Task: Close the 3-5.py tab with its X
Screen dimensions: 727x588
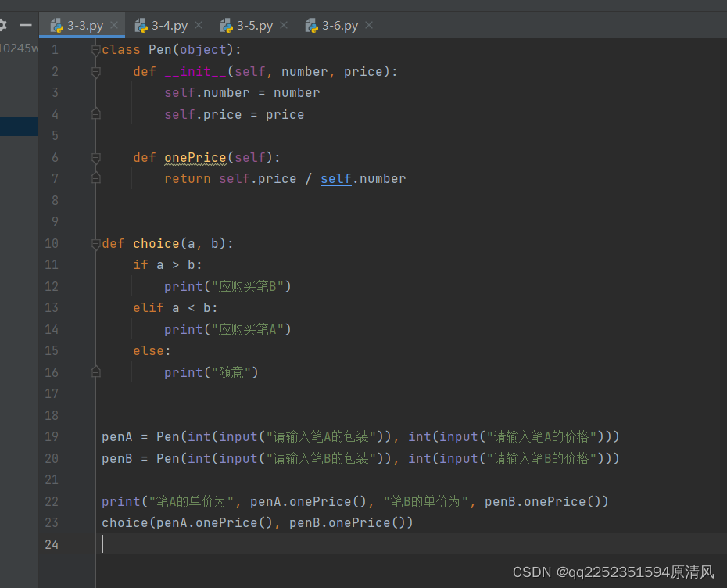Action: (283, 24)
